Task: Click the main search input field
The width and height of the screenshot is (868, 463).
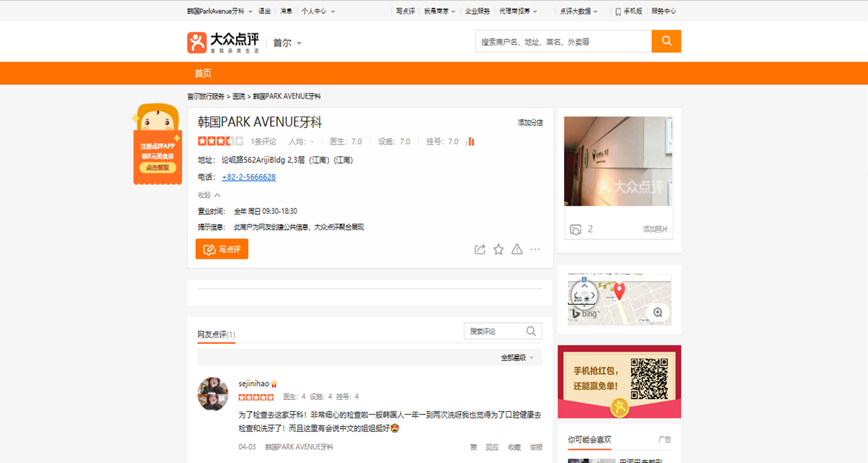Action: [563, 41]
